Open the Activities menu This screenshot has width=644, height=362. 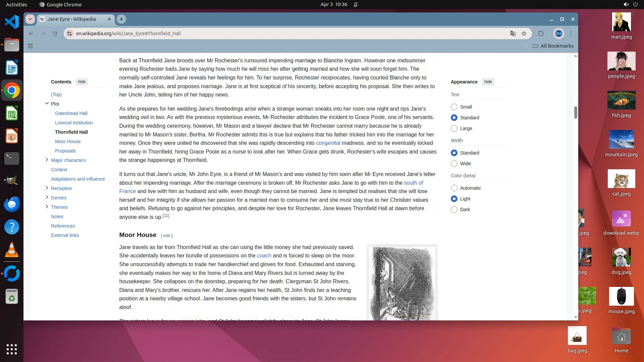click(16, 4)
